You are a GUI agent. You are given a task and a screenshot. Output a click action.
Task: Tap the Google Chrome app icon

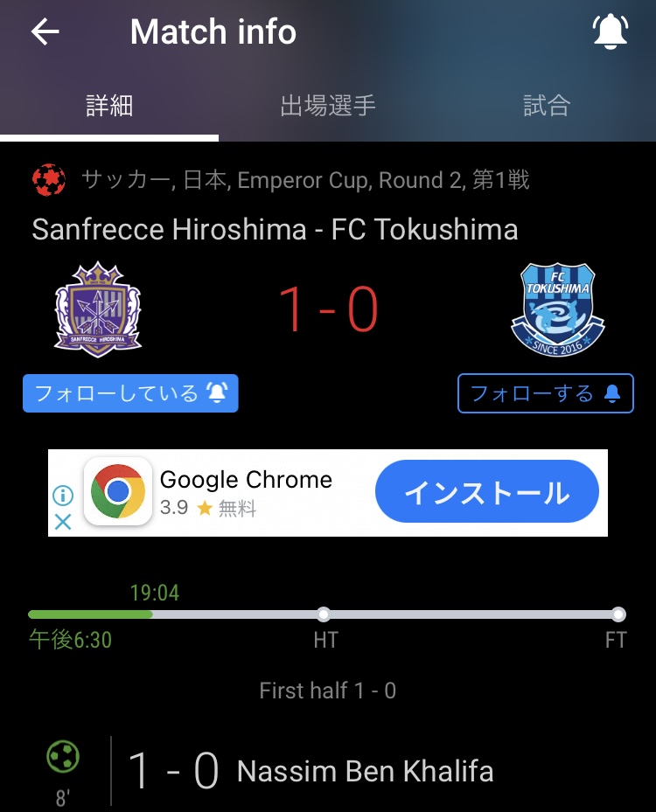coord(118,491)
